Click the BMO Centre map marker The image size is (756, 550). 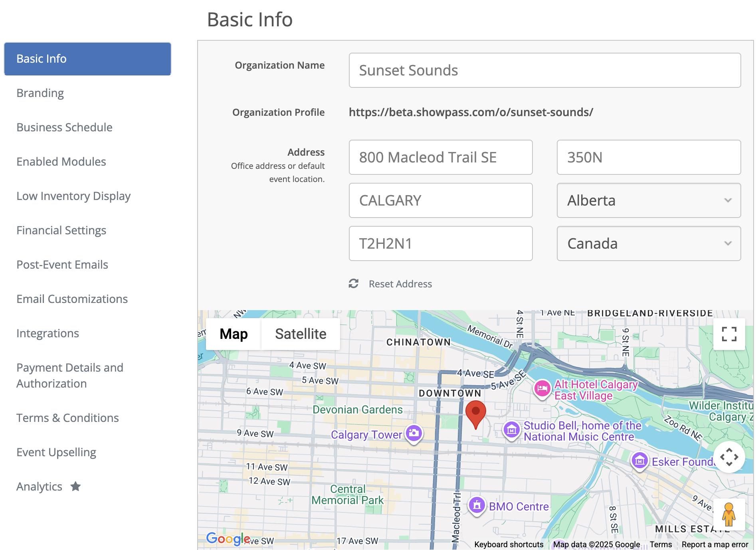(x=477, y=506)
